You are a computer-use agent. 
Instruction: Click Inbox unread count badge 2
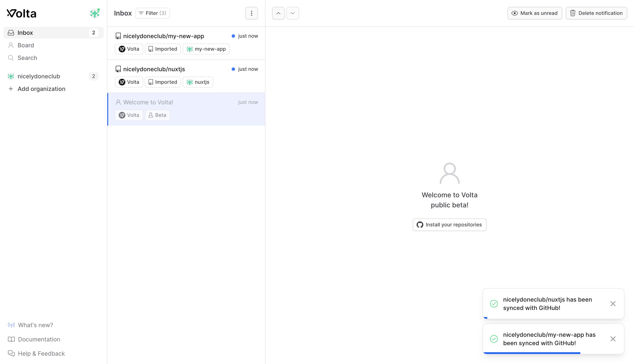click(94, 33)
